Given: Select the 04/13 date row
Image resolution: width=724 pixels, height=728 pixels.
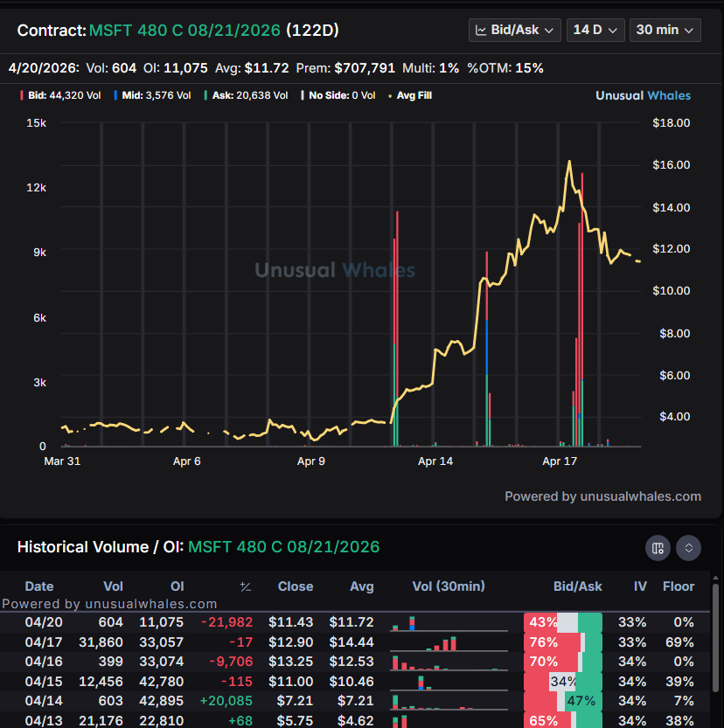Looking at the screenshot, I should coord(355,720).
